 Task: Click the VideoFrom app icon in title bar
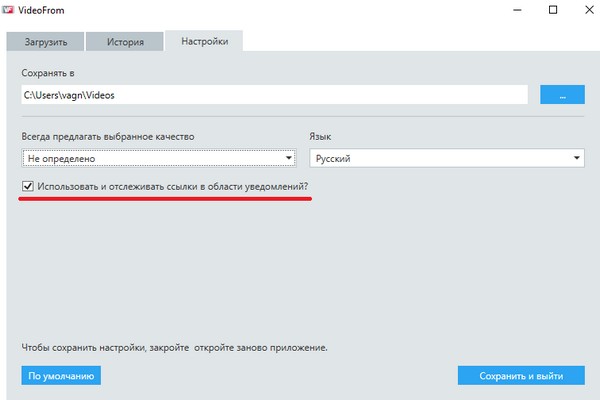(x=8, y=10)
